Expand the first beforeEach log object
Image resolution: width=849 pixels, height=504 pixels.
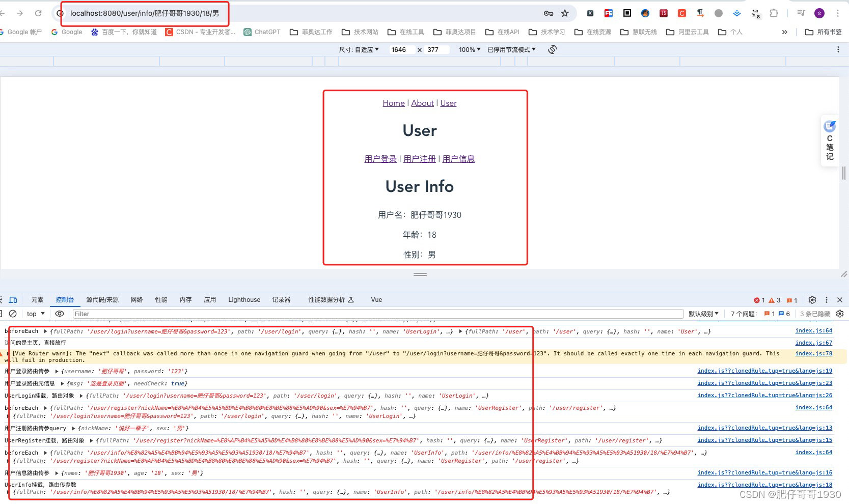click(46, 331)
